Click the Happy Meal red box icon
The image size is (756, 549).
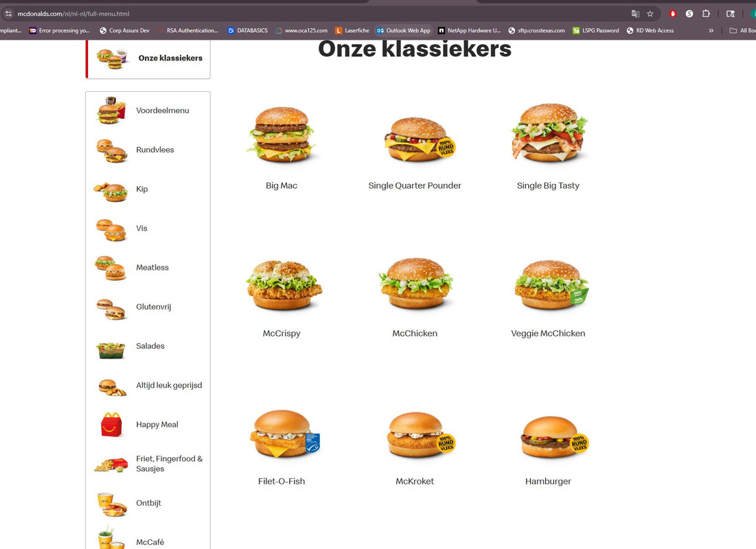(111, 425)
